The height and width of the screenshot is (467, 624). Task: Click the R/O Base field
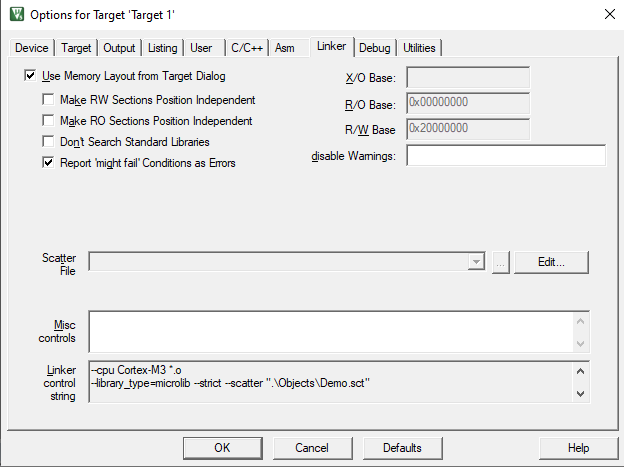pos(468,103)
